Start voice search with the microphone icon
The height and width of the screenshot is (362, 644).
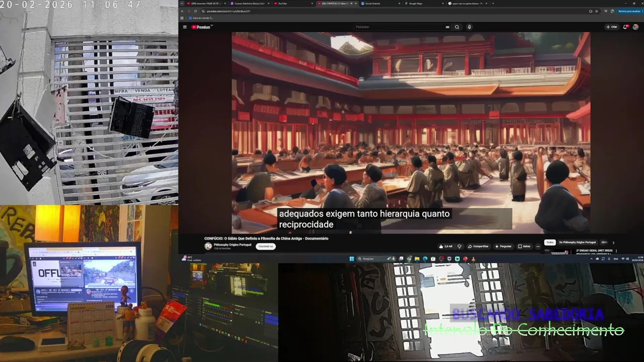[469, 27]
